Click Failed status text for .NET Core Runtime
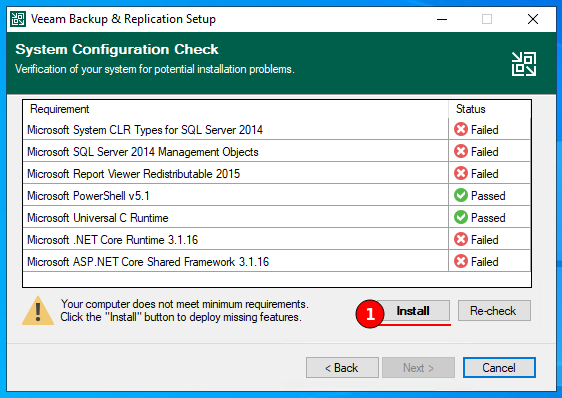 pos(485,240)
